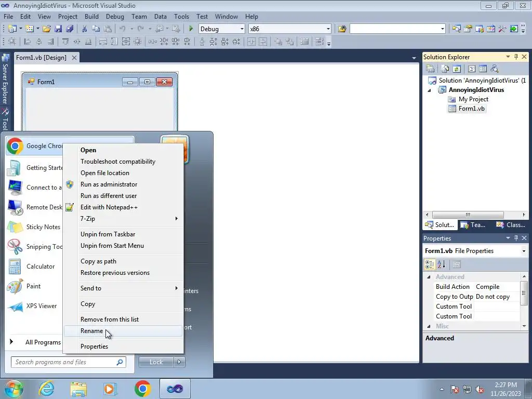Viewport: 532px width, 399px height.
Task: Click the Open File folder icon
Action: [x=47, y=29]
